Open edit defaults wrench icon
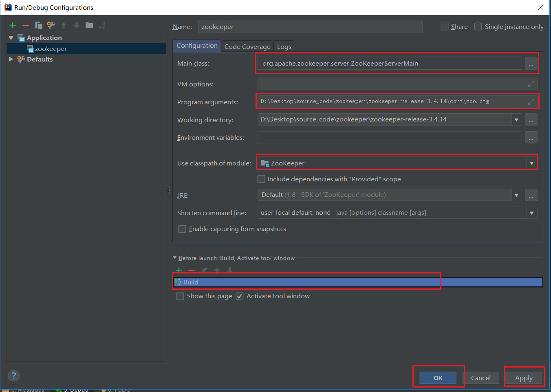Image resolution: width=551 pixels, height=392 pixels. 51,25
